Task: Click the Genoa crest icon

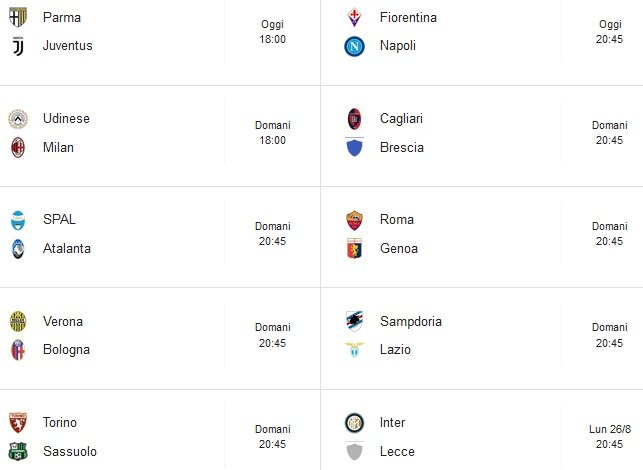Action: pos(355,249)
